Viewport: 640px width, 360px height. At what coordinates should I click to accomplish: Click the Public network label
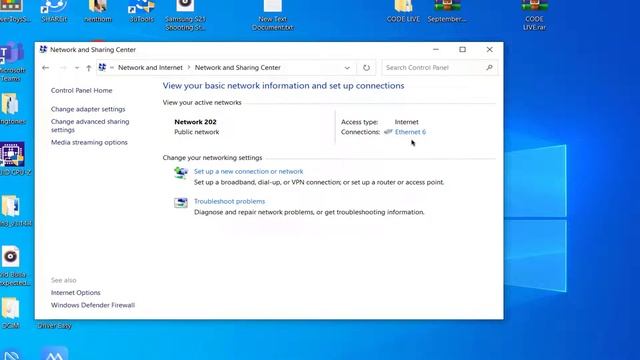[197, 132]
